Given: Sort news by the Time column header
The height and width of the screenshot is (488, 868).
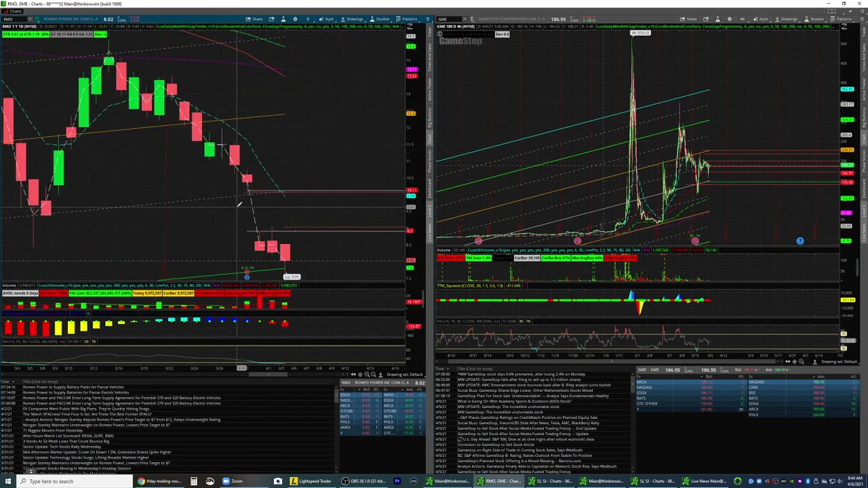Looking at the screenshot, I should coord(7,382).
